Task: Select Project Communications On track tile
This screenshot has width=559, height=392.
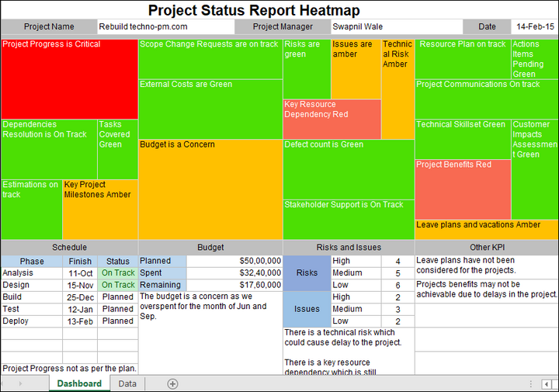Action: pos(487,99)
